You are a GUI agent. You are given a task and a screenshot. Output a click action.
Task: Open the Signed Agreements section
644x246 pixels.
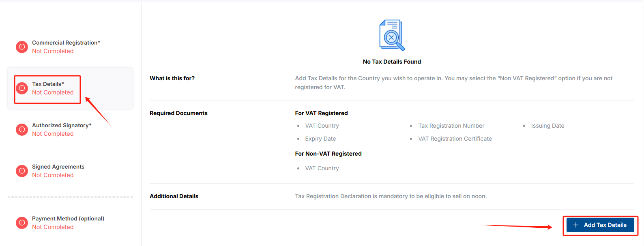pyautogui.click(x=58, y=167)
